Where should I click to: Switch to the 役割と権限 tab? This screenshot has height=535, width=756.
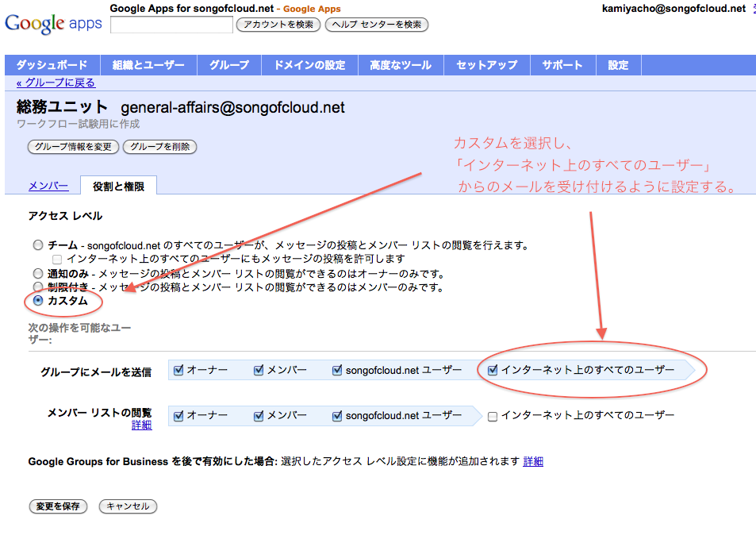click(x=119, y=186)
